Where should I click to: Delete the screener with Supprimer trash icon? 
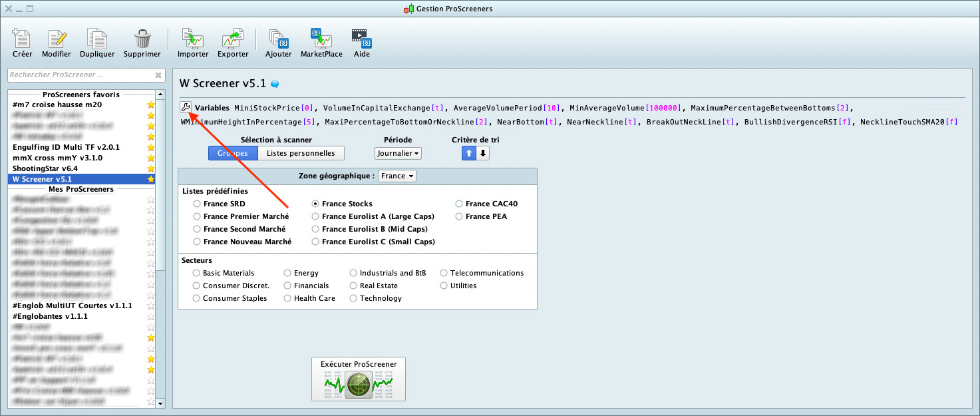click(x=142, y=43)
